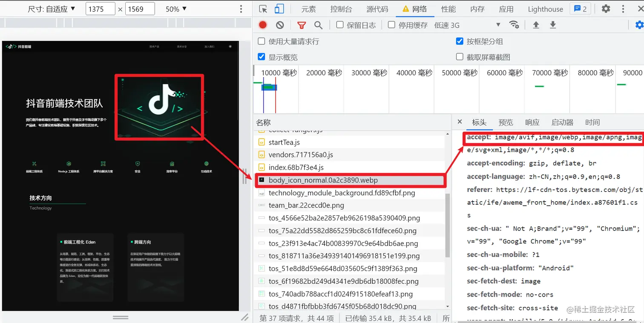Open the 尺寸: 自适应 device dropdown
Viewport: 644px width, 323px height.
click(52, 9)
